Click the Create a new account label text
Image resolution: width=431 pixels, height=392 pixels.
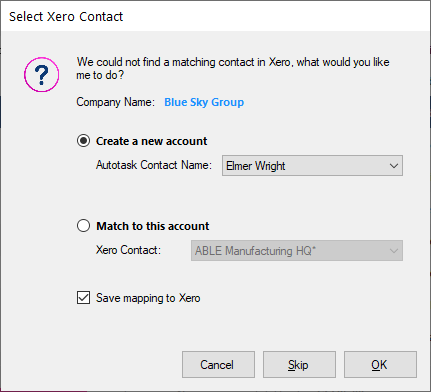coord(152,141)
